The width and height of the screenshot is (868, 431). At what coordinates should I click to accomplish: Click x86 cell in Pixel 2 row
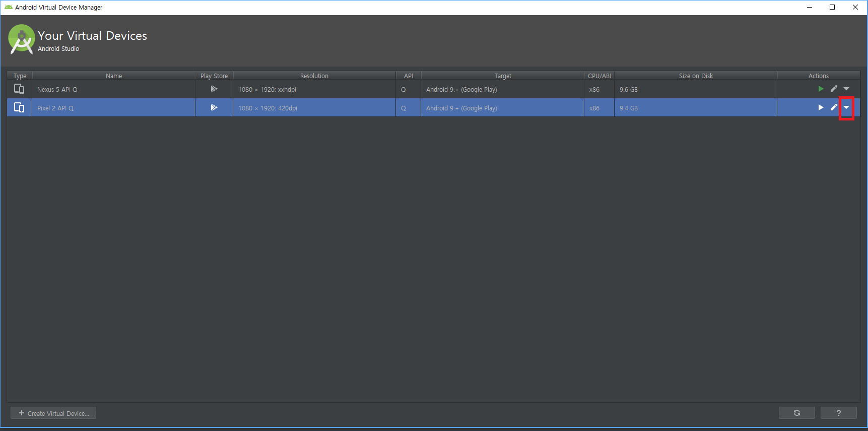(599, 108)
